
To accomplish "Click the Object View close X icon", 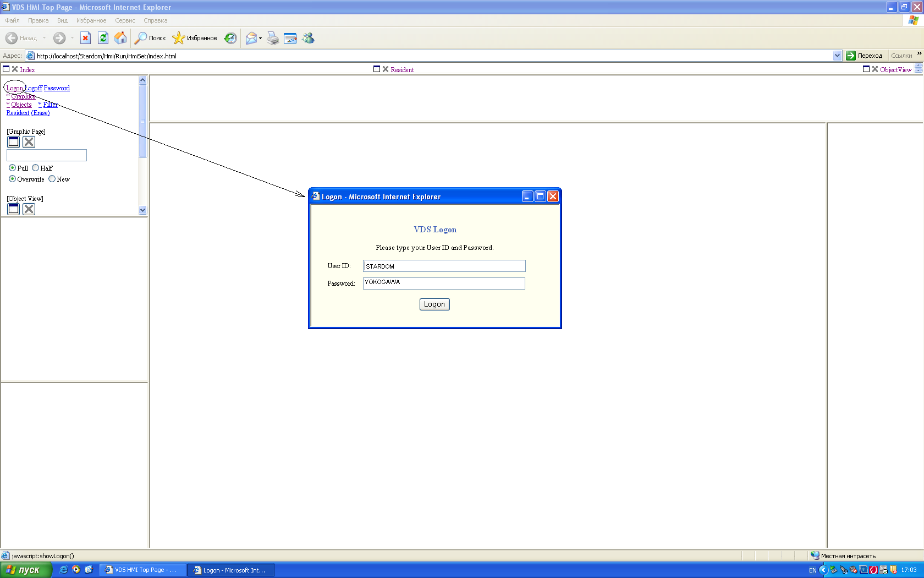I will coord(29,209).
